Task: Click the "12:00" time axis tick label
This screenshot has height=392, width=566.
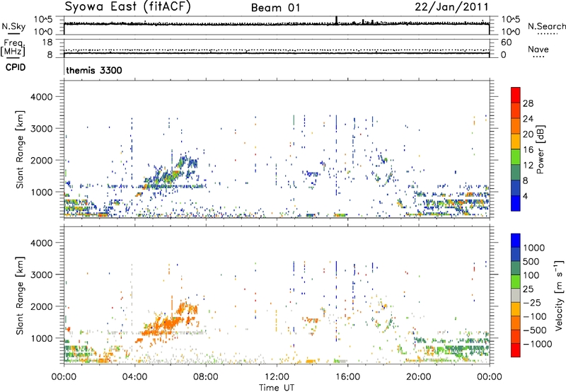Action: click(277, 377)
